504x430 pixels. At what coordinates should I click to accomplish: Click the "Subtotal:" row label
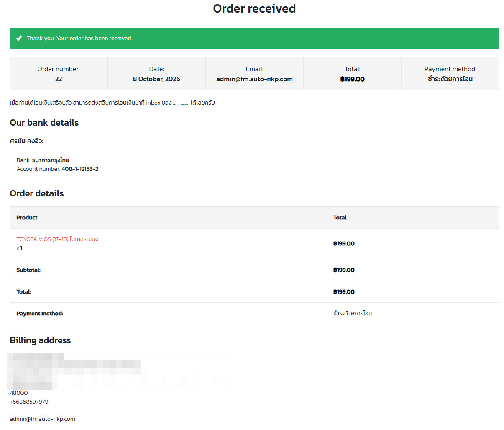[28, 270]
